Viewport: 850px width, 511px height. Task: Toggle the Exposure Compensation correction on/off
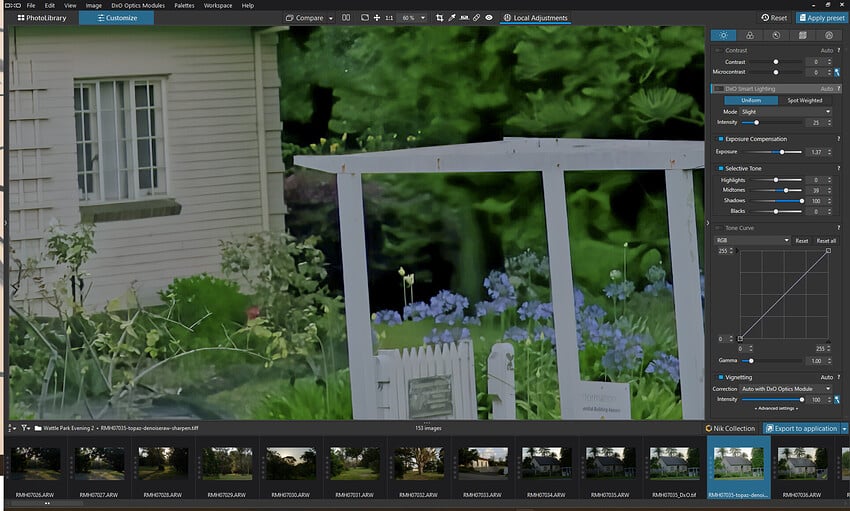click(x=719, y=139)
